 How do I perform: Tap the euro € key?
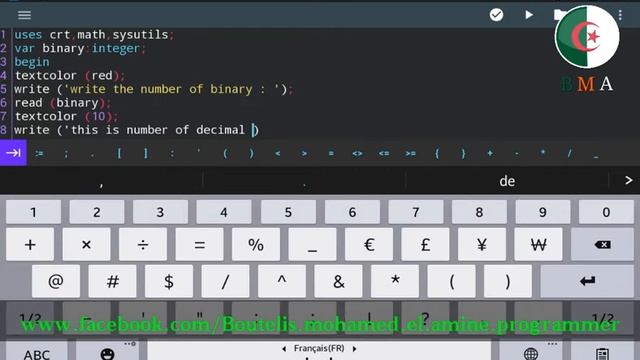[369, 244]
